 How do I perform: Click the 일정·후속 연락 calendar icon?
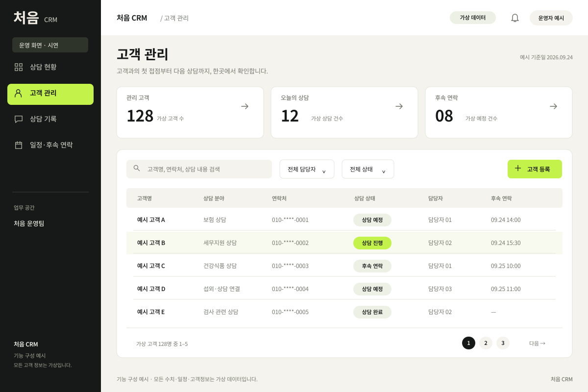coord(19,145)
